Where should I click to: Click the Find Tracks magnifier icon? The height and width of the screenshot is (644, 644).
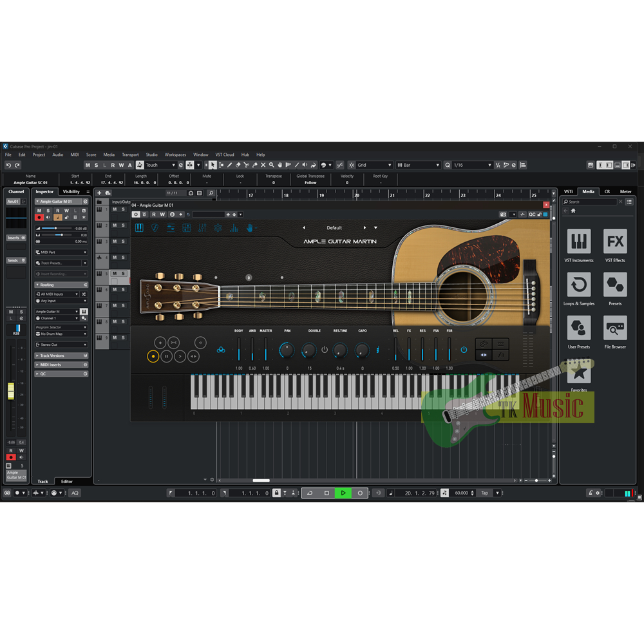click(211, 193)
